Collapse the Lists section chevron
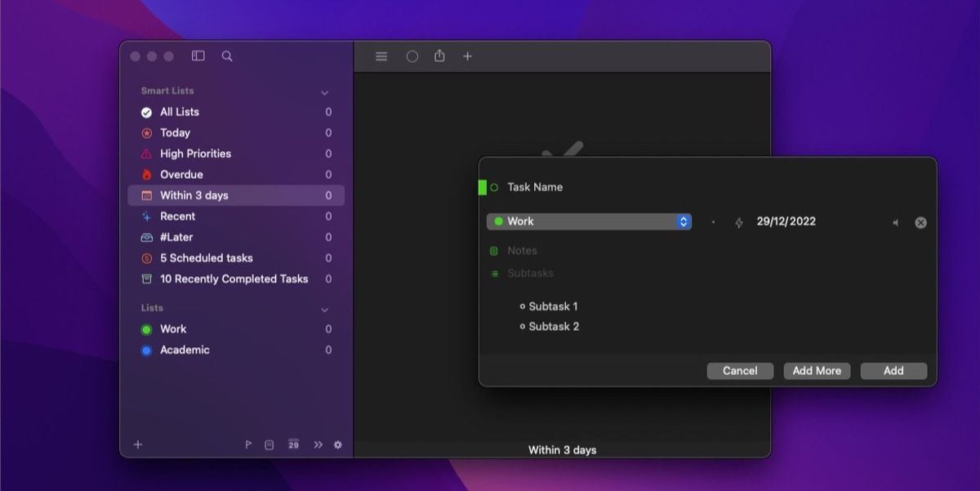The height and width of the screenshot is (491, 980). click(324, 310)
